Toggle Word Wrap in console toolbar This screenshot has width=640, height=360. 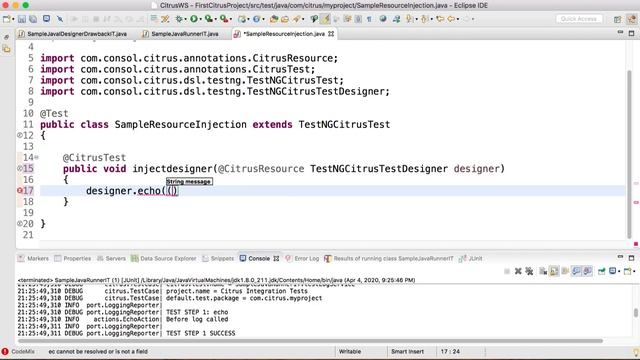tap(565, 271)
